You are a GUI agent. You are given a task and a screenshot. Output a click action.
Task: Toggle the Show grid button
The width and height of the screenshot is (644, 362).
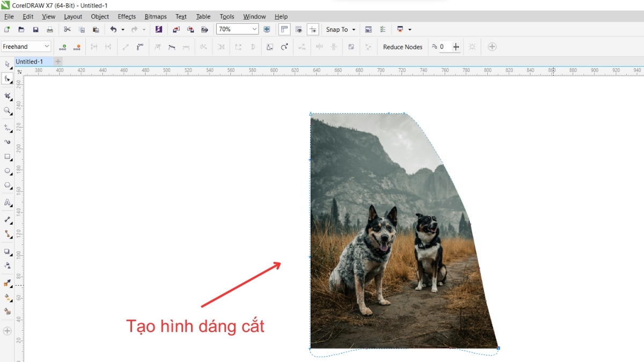tap(299, 29)
